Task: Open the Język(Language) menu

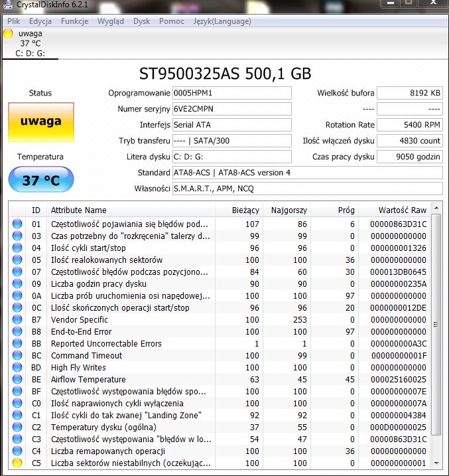Action: 222,21
